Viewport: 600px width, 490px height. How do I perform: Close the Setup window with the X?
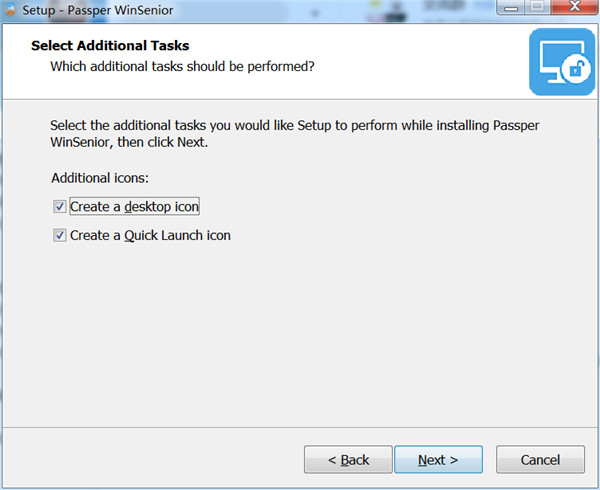pos(574,7)
